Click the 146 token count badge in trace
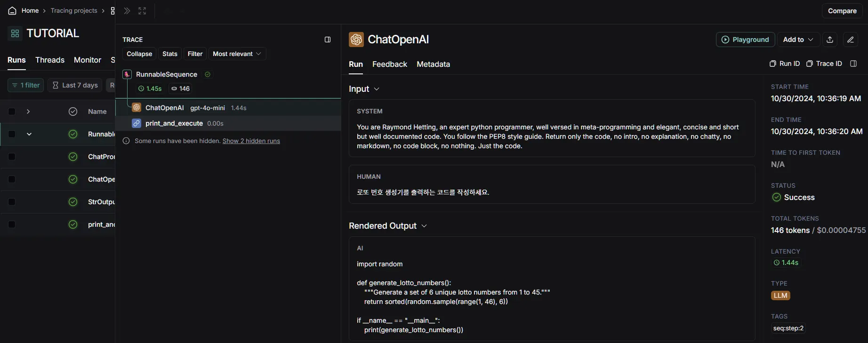The height and width of the screenshot is (343, 868). coord(180,88)
